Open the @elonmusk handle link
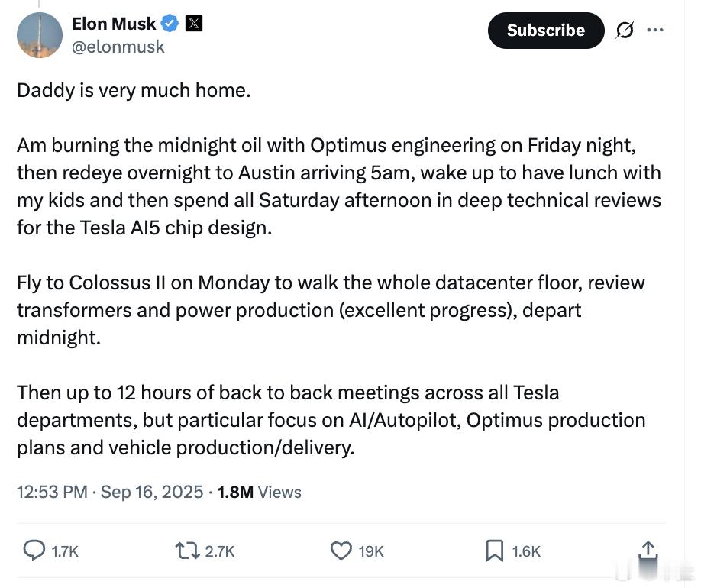 118,47
